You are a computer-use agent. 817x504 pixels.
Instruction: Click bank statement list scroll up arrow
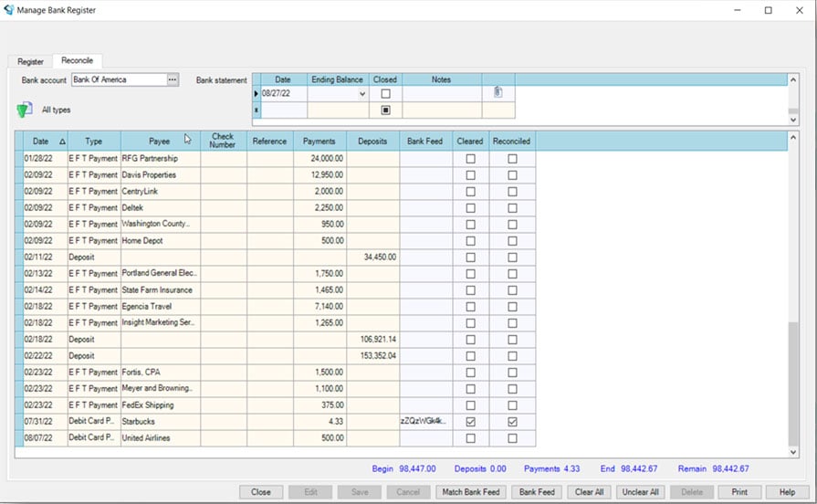tap(793, 79)
